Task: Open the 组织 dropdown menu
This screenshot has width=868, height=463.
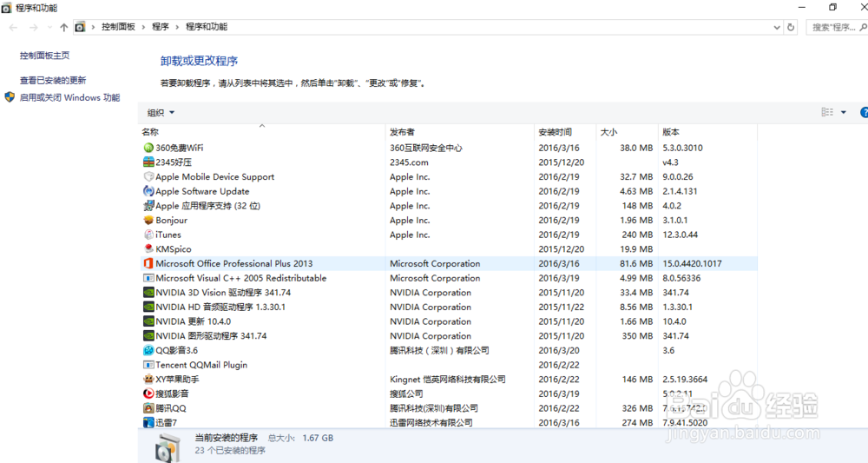Action: (x=161, y=112)
